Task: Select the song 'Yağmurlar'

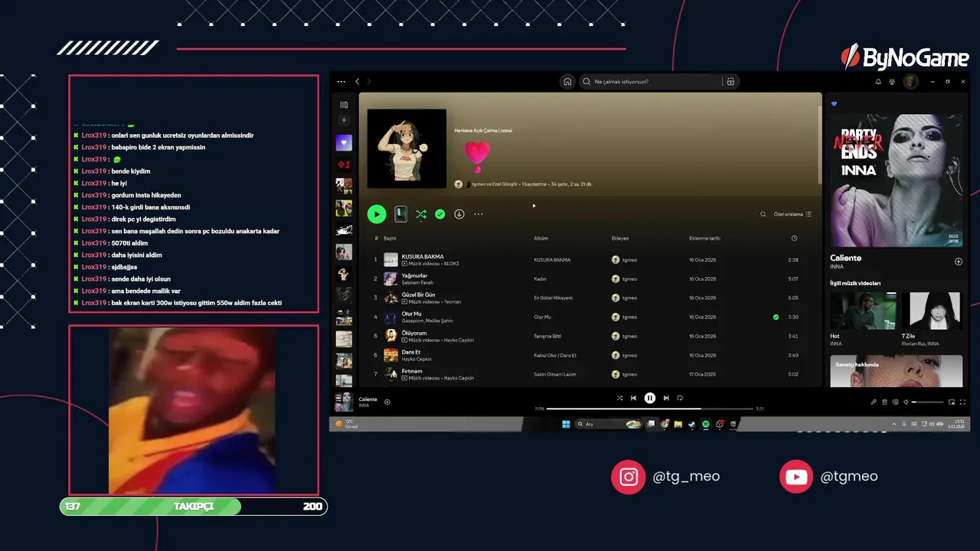Action: point(415,275)
